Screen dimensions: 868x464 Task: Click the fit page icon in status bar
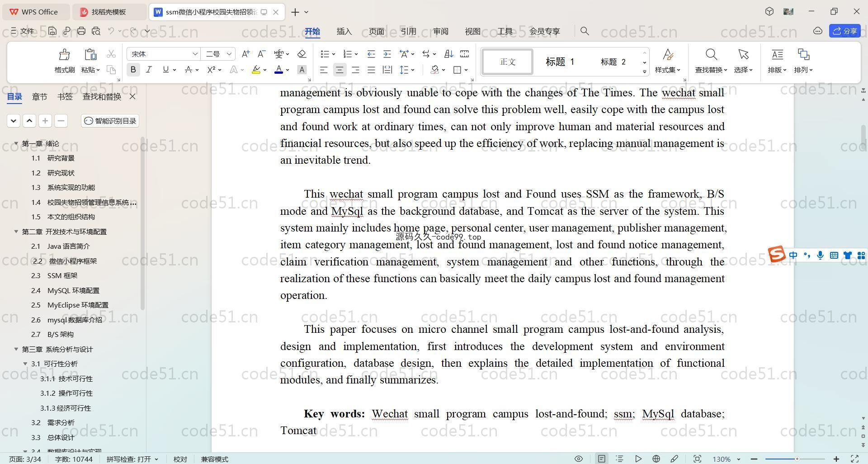coord(697,459)
